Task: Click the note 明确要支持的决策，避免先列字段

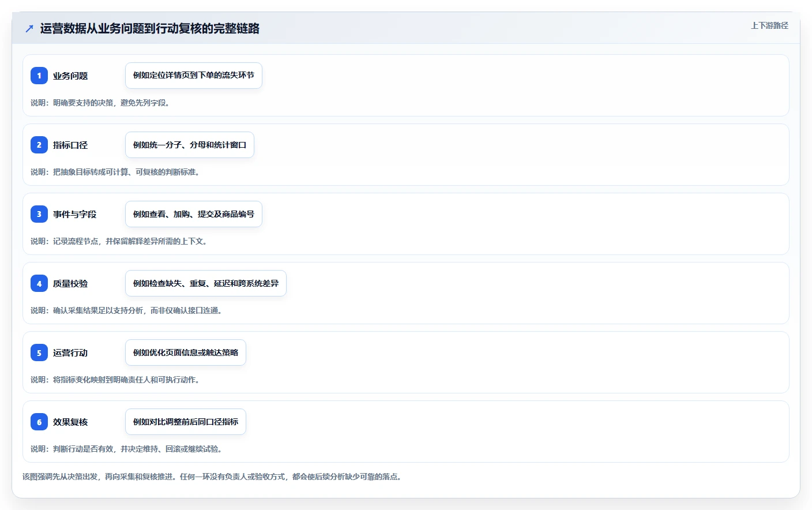Action: (x=100, y=103)
